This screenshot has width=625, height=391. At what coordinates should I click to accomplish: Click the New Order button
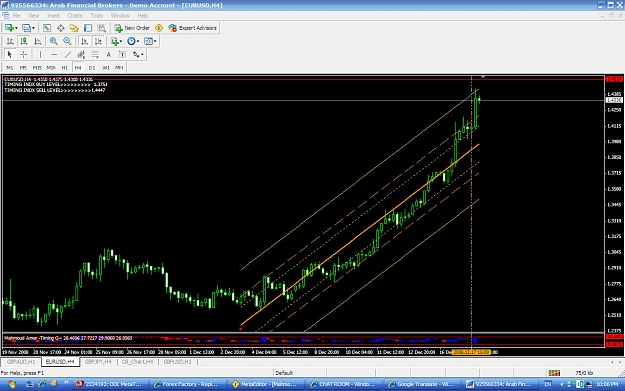pyautogui.click(x=132, y=28)
